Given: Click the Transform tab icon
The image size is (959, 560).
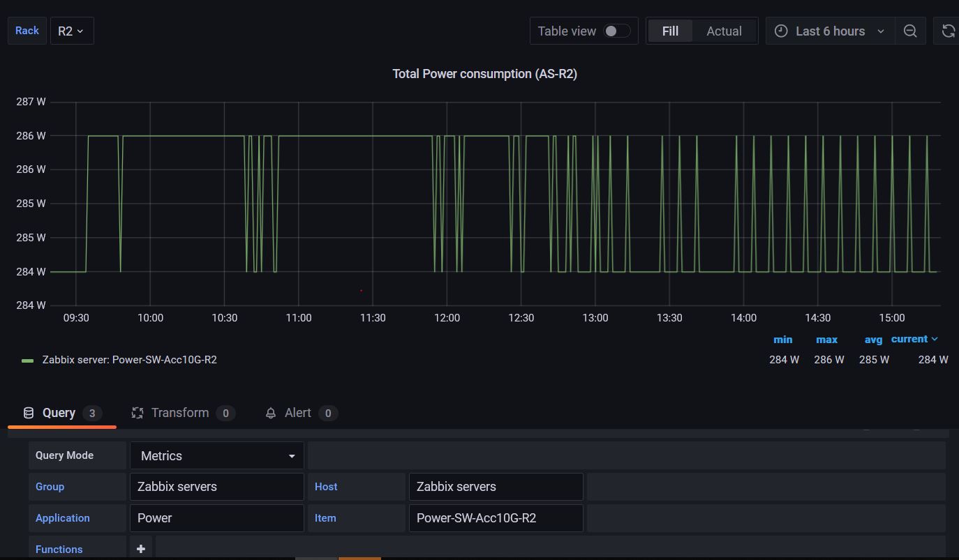Looking at the screenshot, I should [x=137, y=413].
